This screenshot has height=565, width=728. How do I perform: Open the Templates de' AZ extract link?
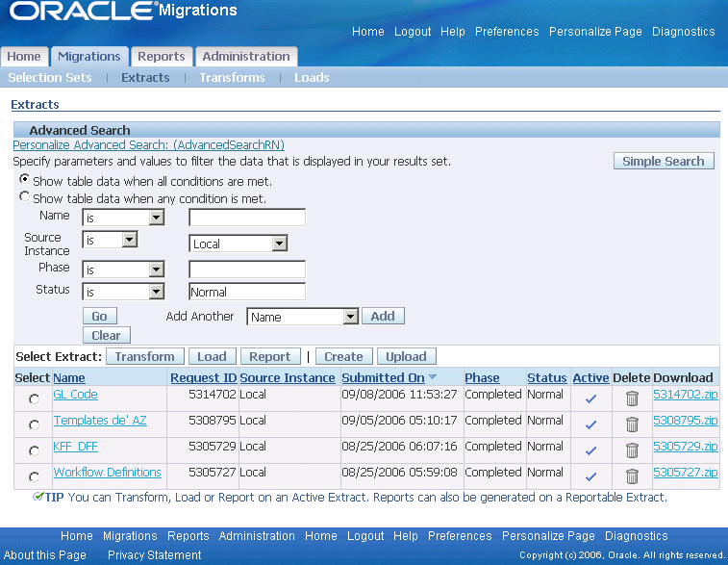tap(100, 421)
